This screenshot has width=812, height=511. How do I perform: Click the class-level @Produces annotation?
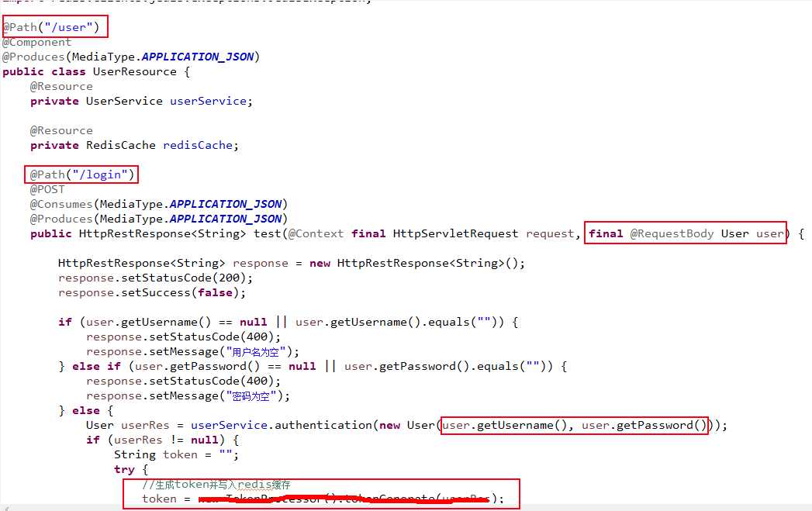pyautogui.click(x=131, y=57)
